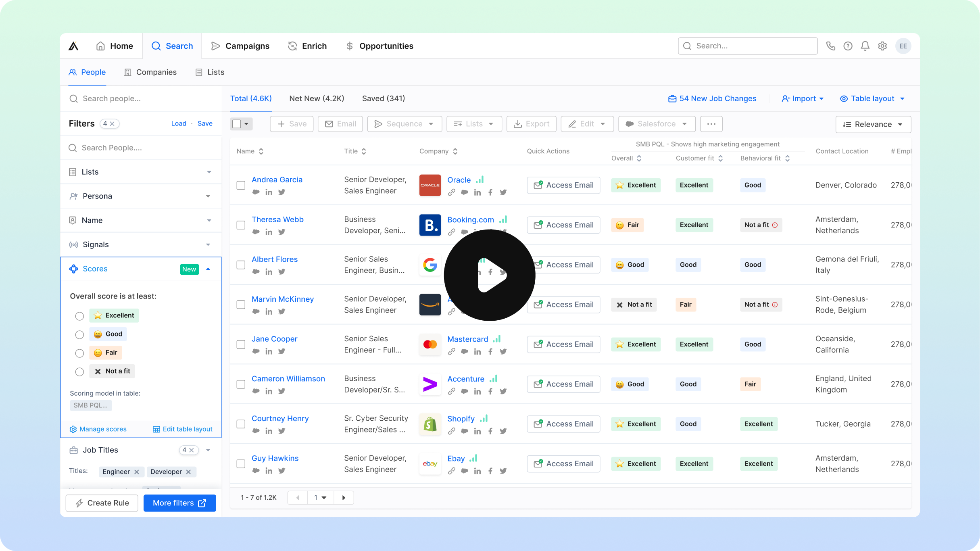This screenshot has height=551, width=980.
Task: Open the help question mark icon
Action: pos(848,46)
